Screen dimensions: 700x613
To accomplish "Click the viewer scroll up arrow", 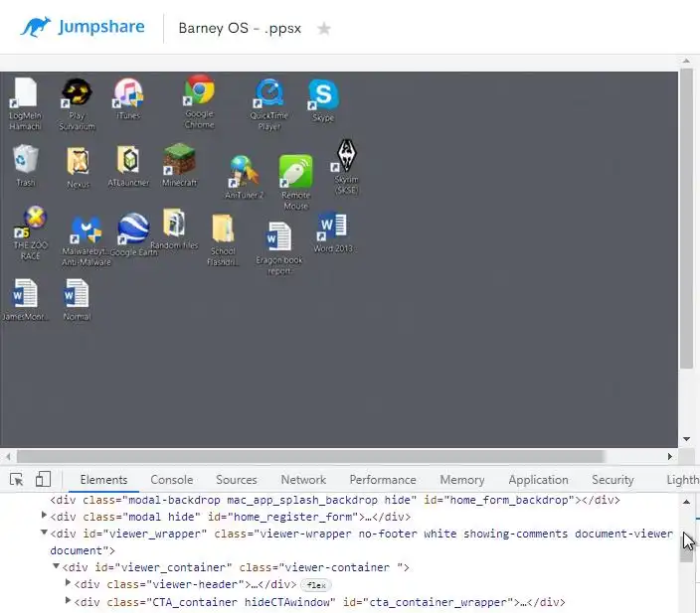I will coord(686,61).
